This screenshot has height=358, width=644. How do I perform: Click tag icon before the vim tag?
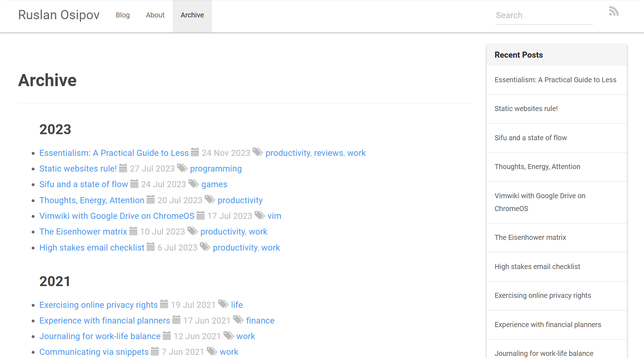(x=260, y=215)
